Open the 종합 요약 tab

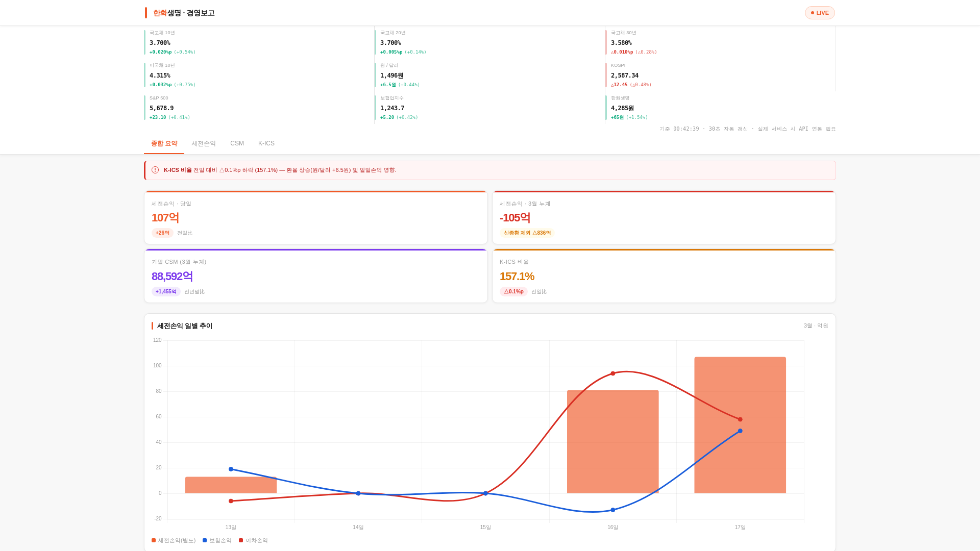click(164, 144)
